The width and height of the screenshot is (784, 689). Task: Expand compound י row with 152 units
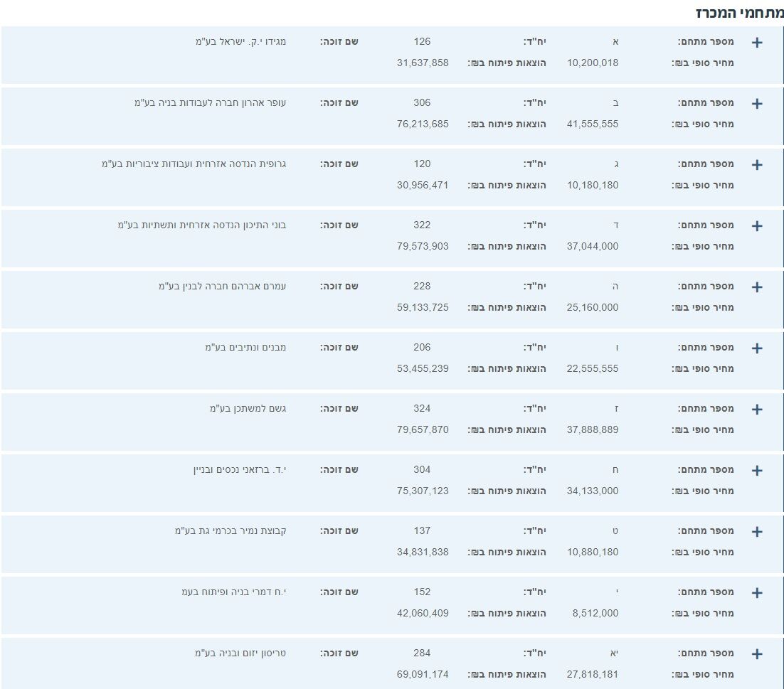(x=757, y=593)
